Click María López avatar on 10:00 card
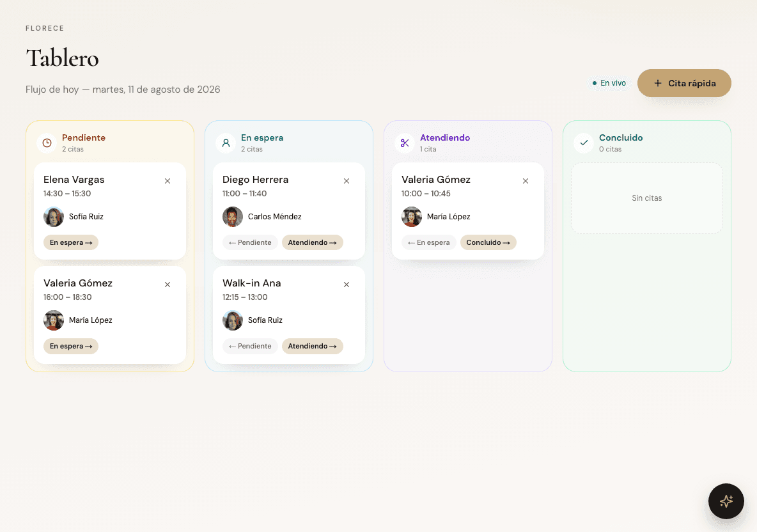 tap(412, 217)
